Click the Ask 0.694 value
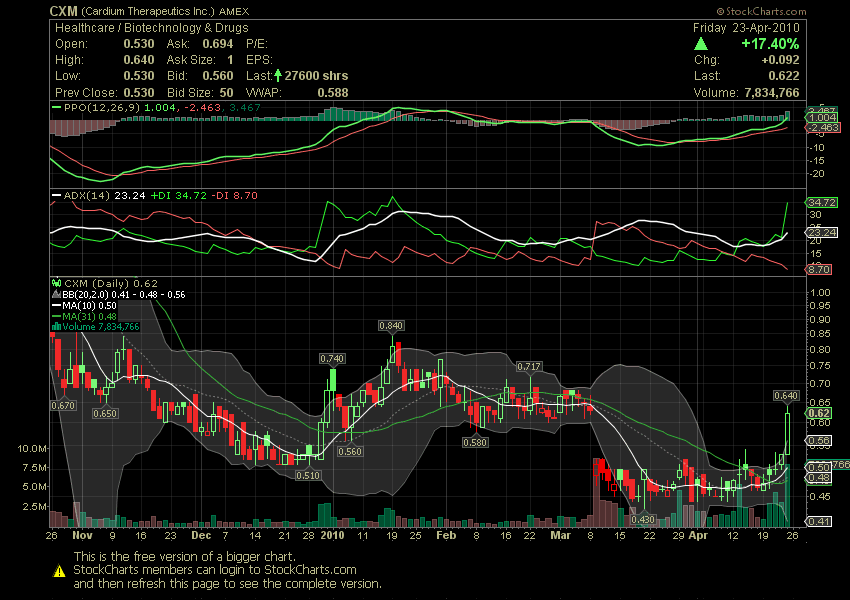 (218, 44)
